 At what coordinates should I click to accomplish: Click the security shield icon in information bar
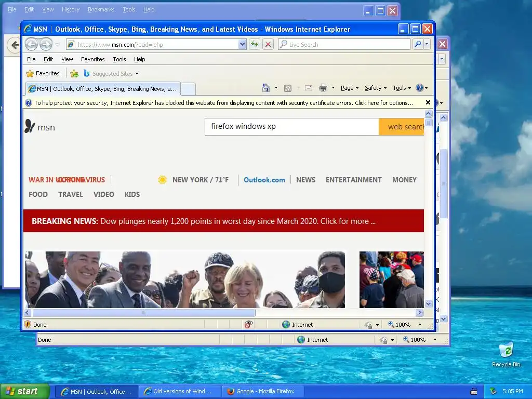[x=29, y=103]
